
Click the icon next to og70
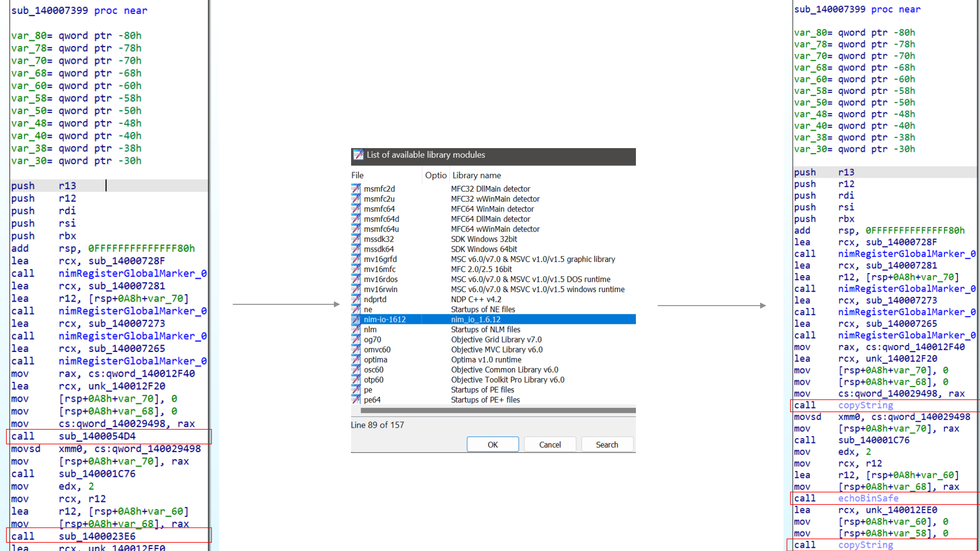(x=356, y=340)
